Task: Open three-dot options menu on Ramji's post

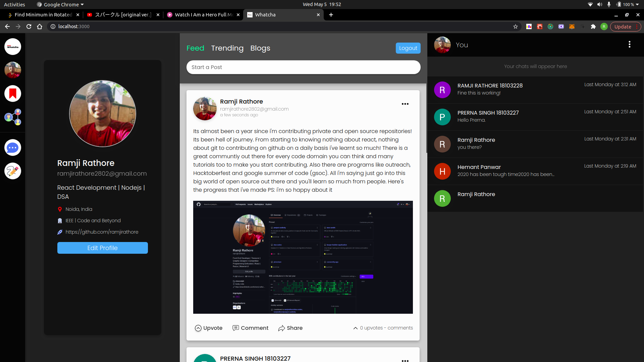Action: click(405, 104)
